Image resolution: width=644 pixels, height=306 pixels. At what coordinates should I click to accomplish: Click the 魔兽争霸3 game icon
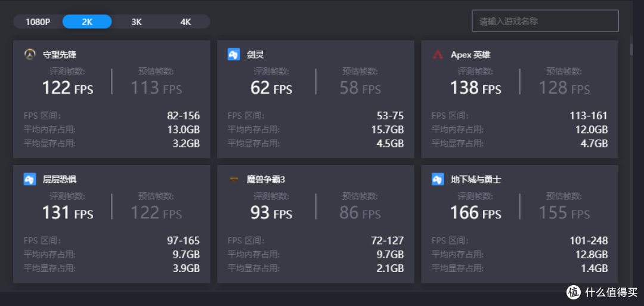tap(234, 179)
